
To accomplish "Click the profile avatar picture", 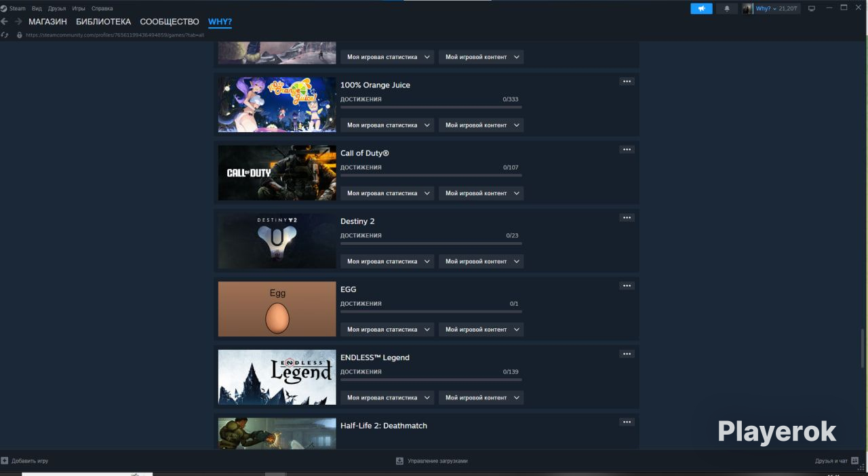I will click(x=747, y=8).
